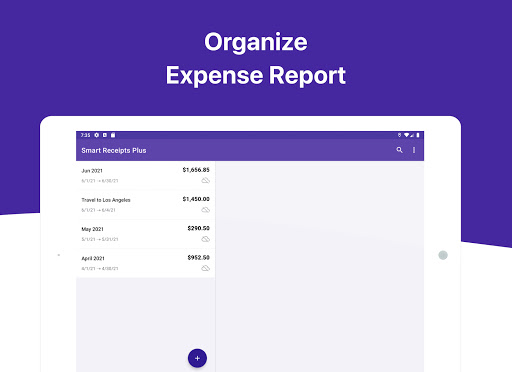Screen dimensions: 512x372
Task: Click cloud sync icon for May 2021
Action: pyautogui.click(x=206, y=239)
